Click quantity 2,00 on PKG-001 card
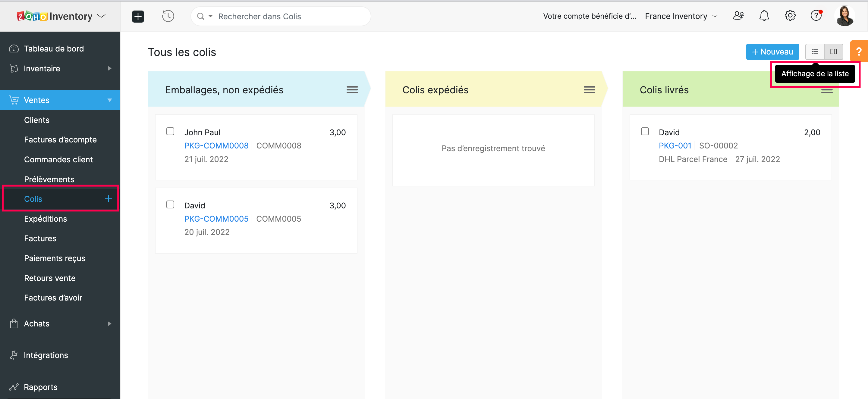 coord(812,132)
